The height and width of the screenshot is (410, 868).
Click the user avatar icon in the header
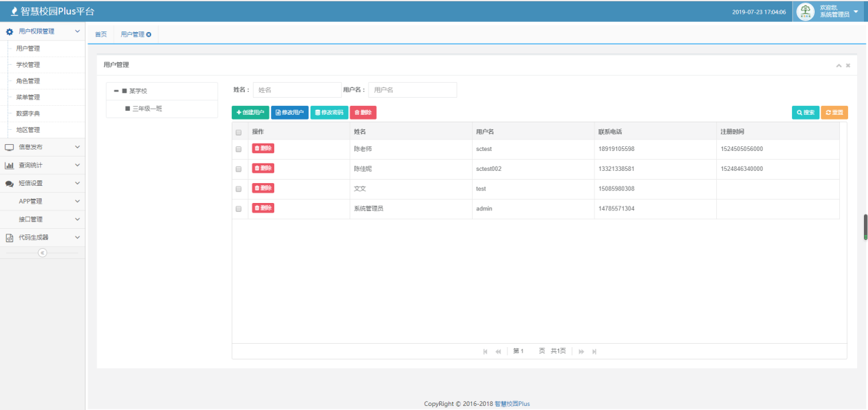tap(806, 12)
